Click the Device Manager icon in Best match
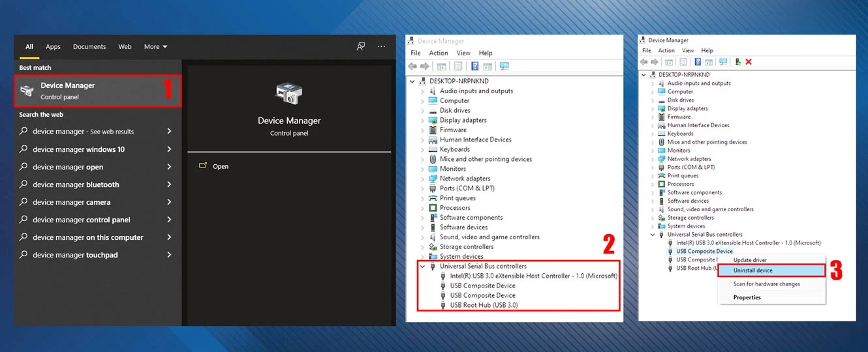868x352 pixels. (27, 91)
